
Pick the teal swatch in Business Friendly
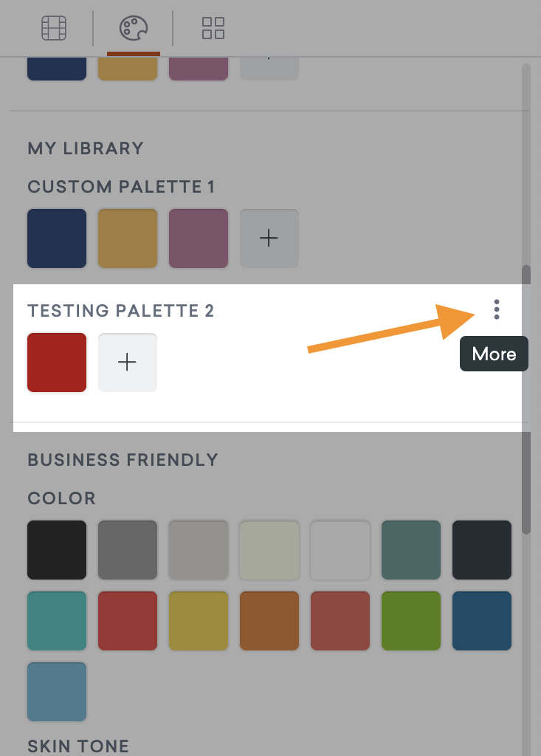click(57, 620)
